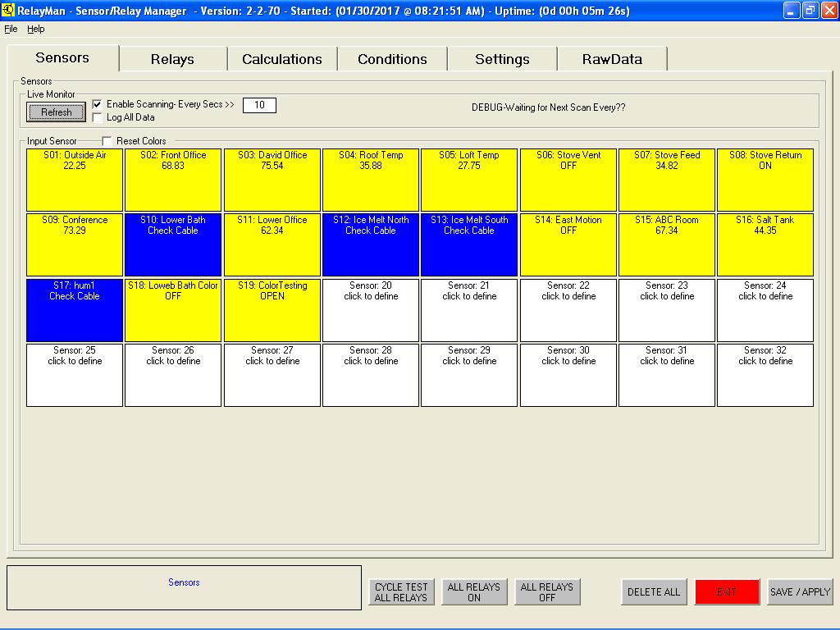Uncheck Enable Scanning checkbox

[x=98, y=105]
